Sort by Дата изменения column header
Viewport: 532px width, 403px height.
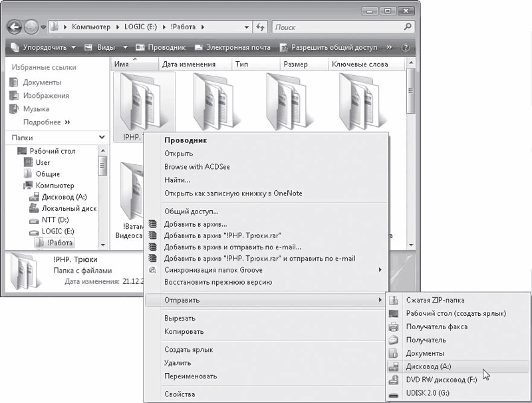point(189,65)
